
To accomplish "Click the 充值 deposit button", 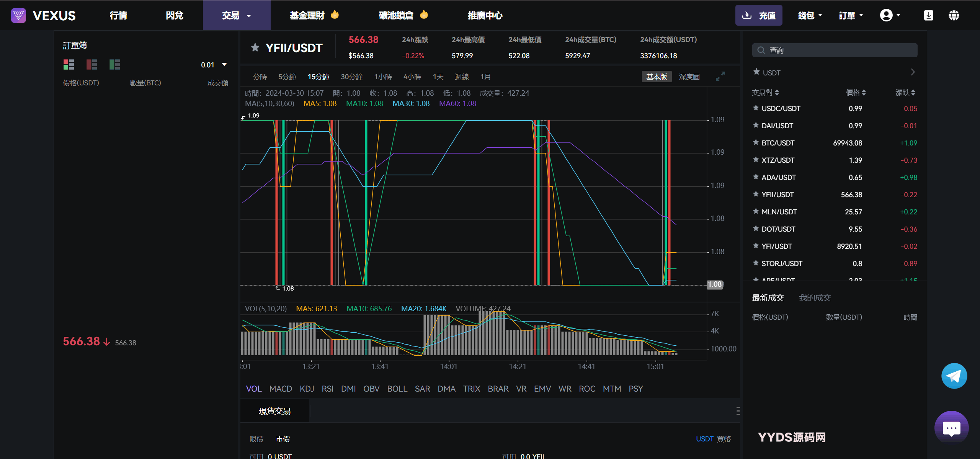I will pyautogui.click(x=758, y=15).
